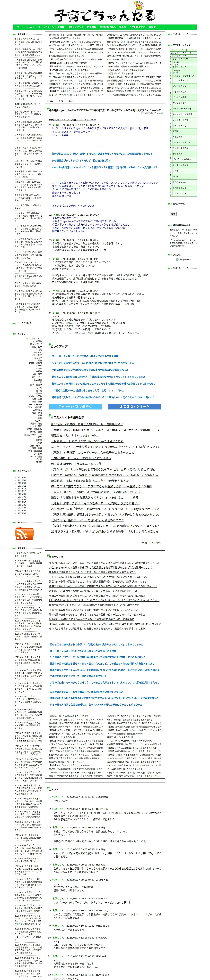Open the 鬼女速 link in access ranking
This screenshot has width=210, height=980.
pos(176,62)
